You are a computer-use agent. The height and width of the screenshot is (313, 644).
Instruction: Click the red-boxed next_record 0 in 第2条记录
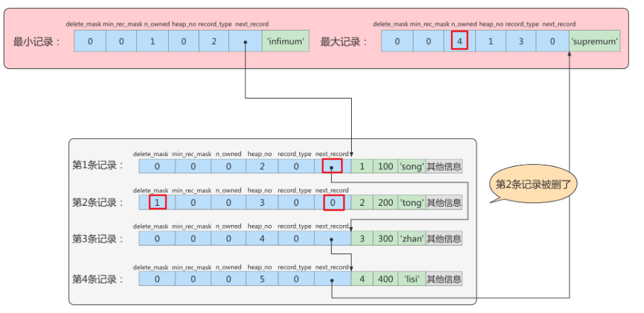tap(331, 203)
